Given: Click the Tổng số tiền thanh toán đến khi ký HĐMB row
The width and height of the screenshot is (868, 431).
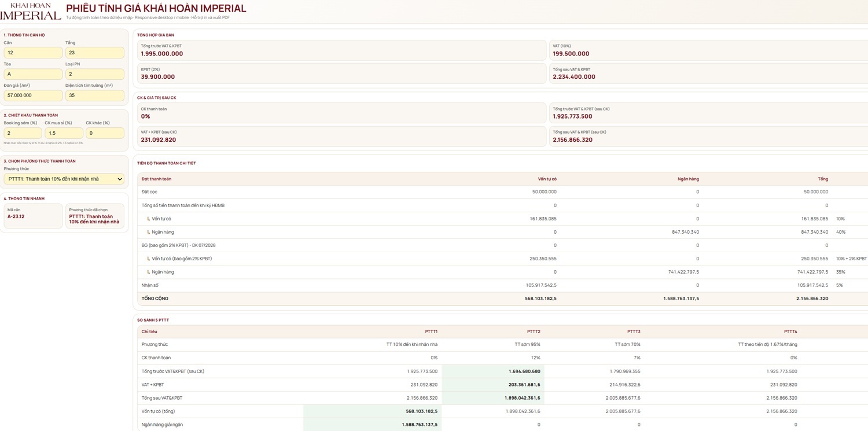Looking at the screenshot, I should (502, 205).
